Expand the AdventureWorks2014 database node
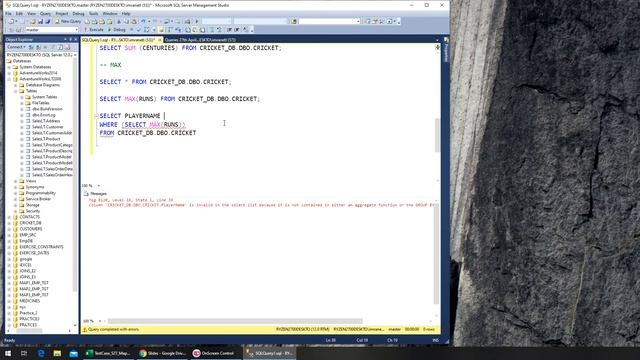This screenshot has width=640, height=360. pyautogui.click(x=9, y=73)
